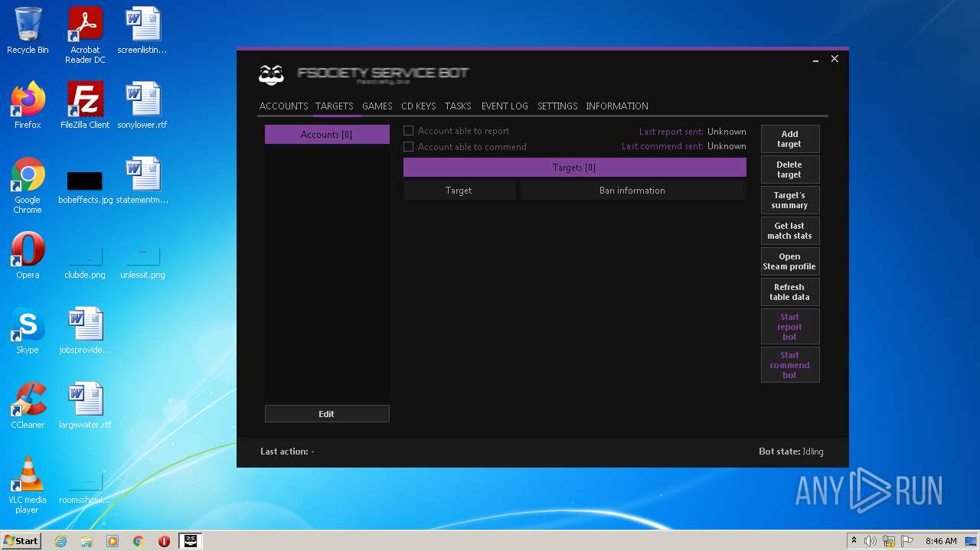Click the Accounts [0] header
The width and height of the screenshot is (980, 551).
click(327, 135)
